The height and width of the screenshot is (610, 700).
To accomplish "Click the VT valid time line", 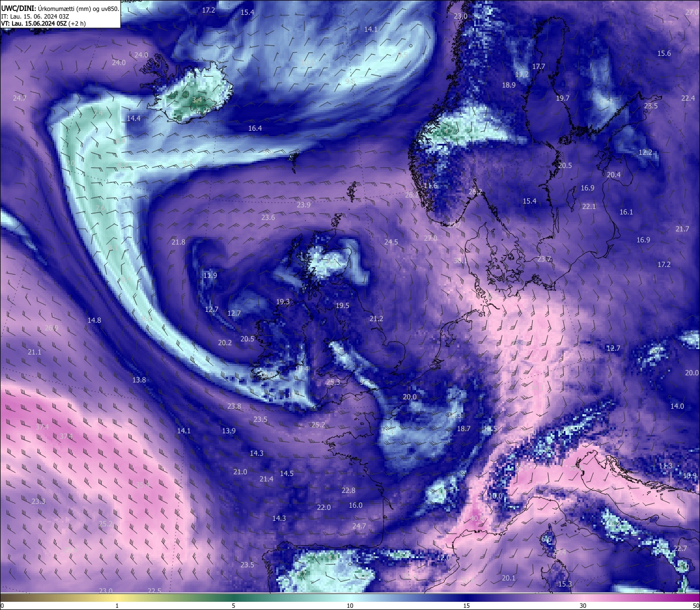I will coord(43,24).
